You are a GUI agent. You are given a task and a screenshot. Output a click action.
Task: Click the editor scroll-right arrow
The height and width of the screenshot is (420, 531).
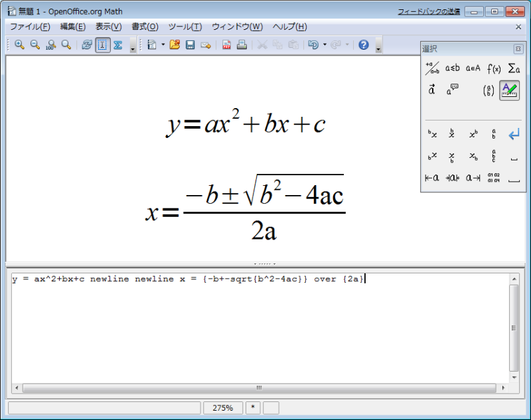pos(503,388)
